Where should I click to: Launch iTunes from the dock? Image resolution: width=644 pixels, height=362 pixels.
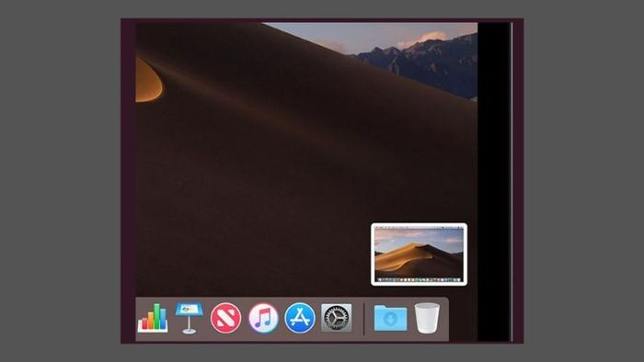263,318
